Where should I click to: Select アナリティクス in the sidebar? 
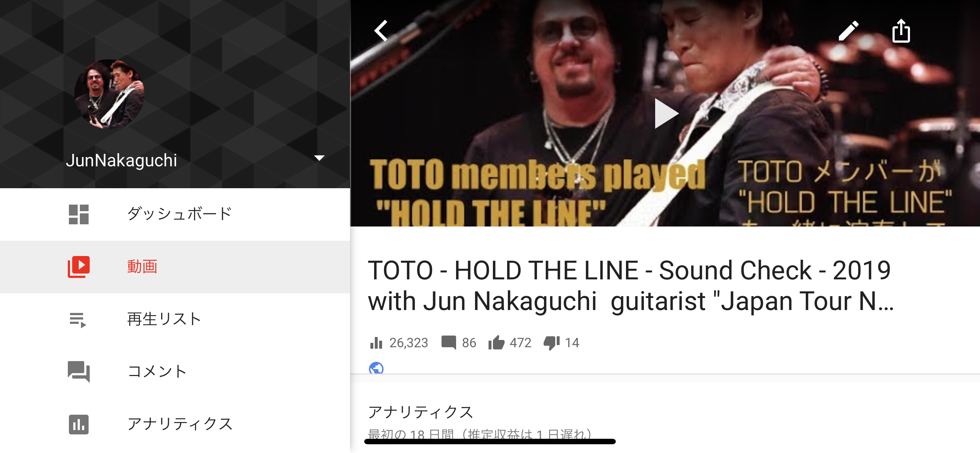(180, 424)
